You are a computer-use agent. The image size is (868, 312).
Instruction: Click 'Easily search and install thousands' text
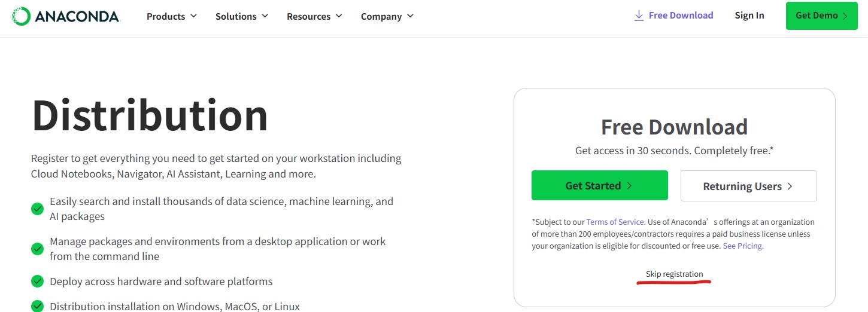[x=221, y=209]
